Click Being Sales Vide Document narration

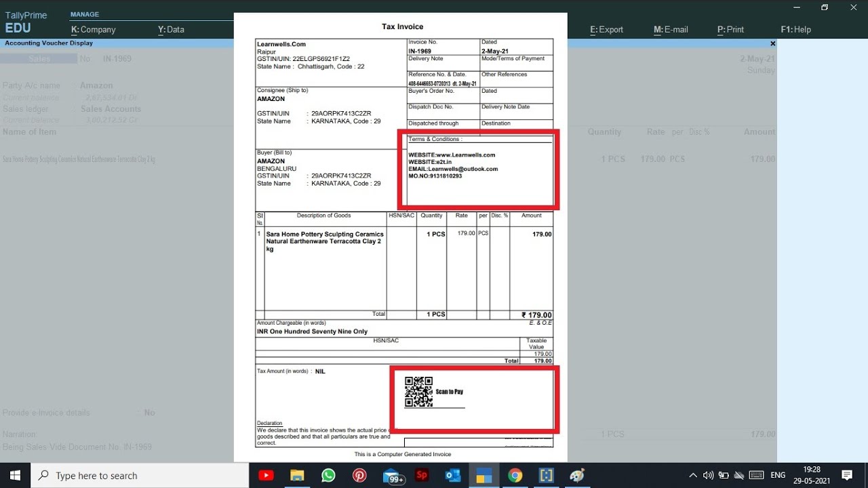tap(77, 447)
